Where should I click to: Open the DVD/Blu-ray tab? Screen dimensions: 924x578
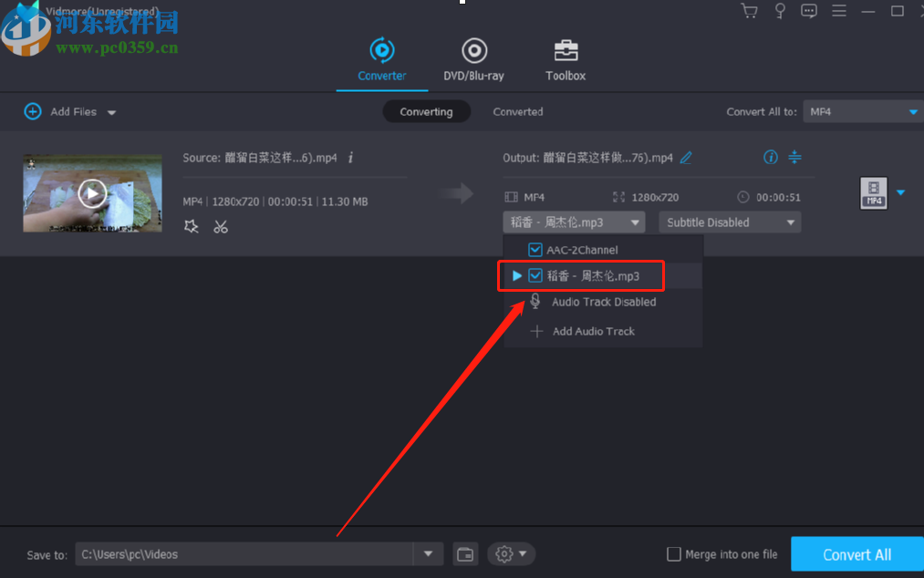click(474, 59)
